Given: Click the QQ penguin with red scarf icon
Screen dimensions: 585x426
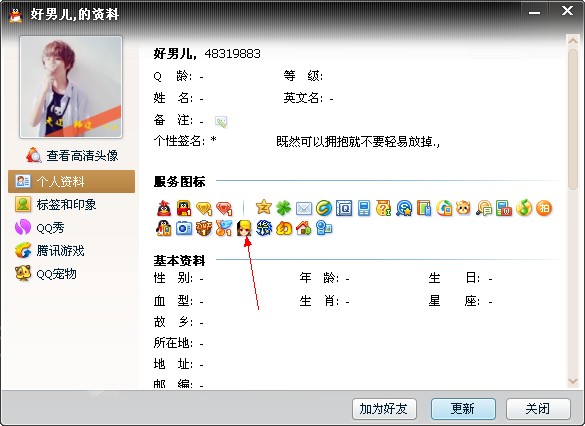Looking at the screenshot, I should point(164,208).
